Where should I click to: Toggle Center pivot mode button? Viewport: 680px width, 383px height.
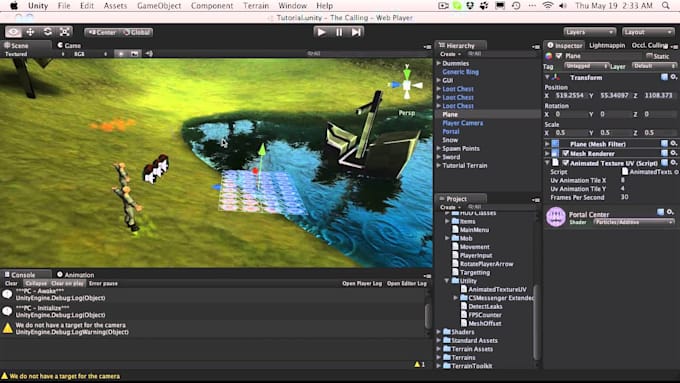[x=102, y=33]
